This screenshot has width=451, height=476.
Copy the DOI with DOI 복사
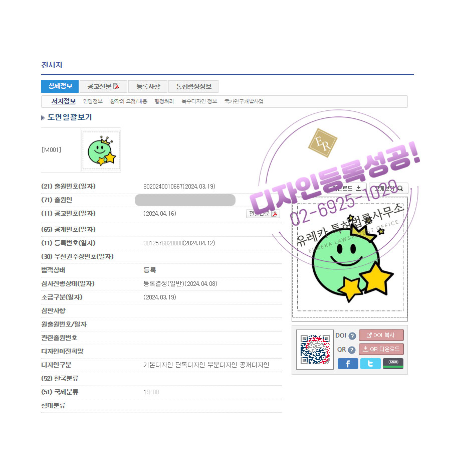pyautogui.click(x=381, y=335)
